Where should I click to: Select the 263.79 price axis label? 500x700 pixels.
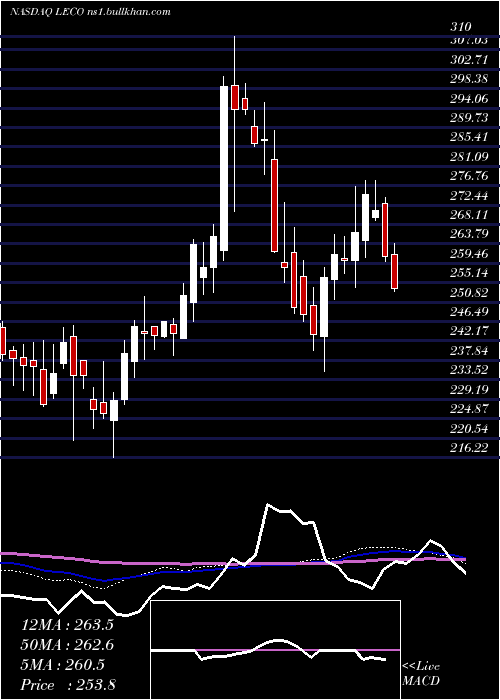[x=468, y=234]
